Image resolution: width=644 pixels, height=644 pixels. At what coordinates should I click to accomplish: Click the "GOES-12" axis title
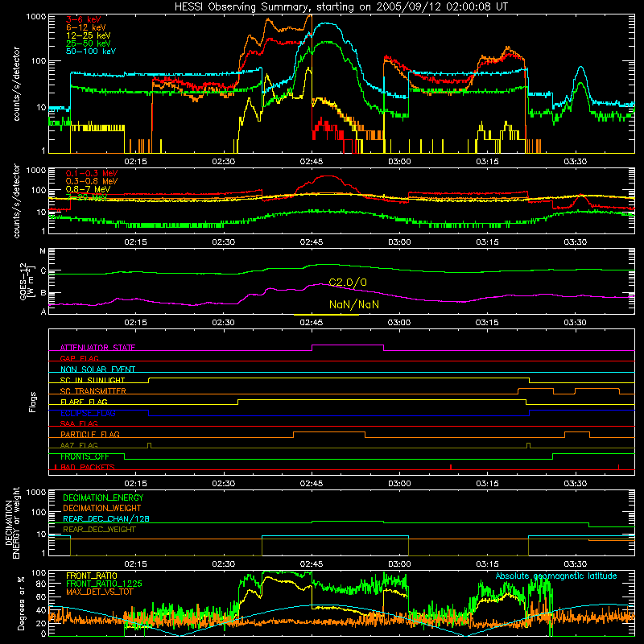(23, 281)
